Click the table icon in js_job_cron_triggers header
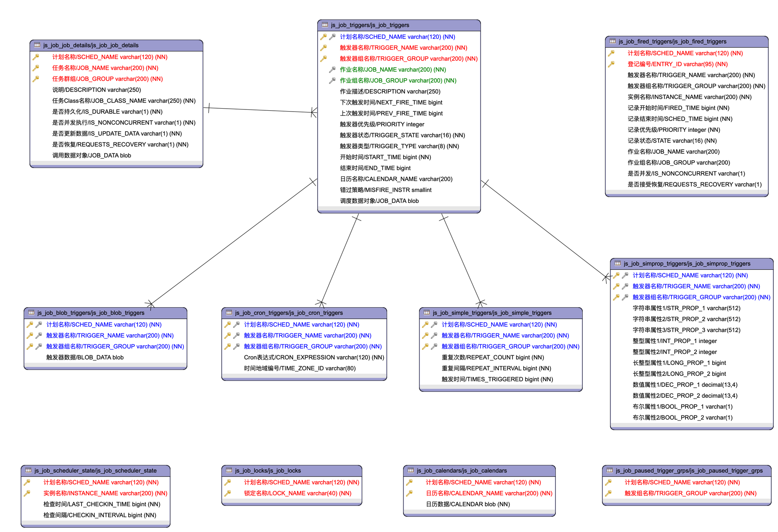Viewport: 778px width, 532px height. [229, 313]
